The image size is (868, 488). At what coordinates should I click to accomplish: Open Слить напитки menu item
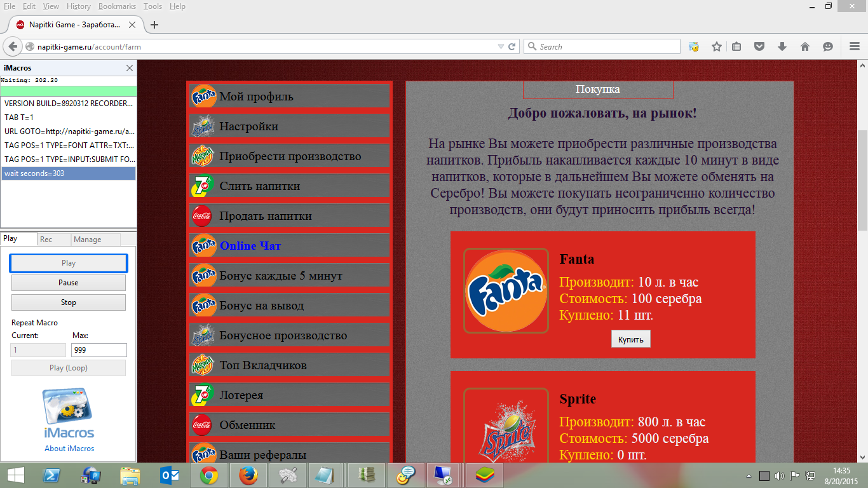tap(290, 186)
